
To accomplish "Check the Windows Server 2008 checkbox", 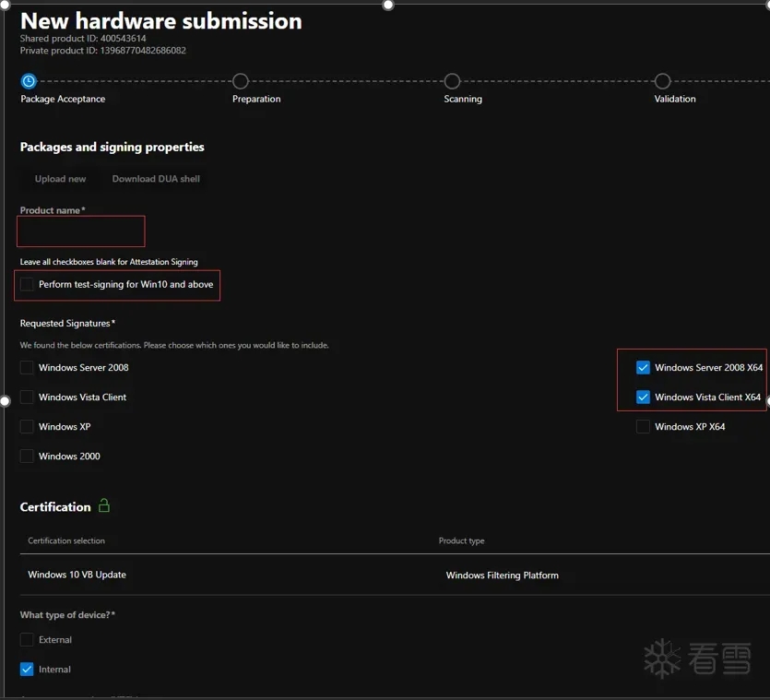I will (28, 367).
